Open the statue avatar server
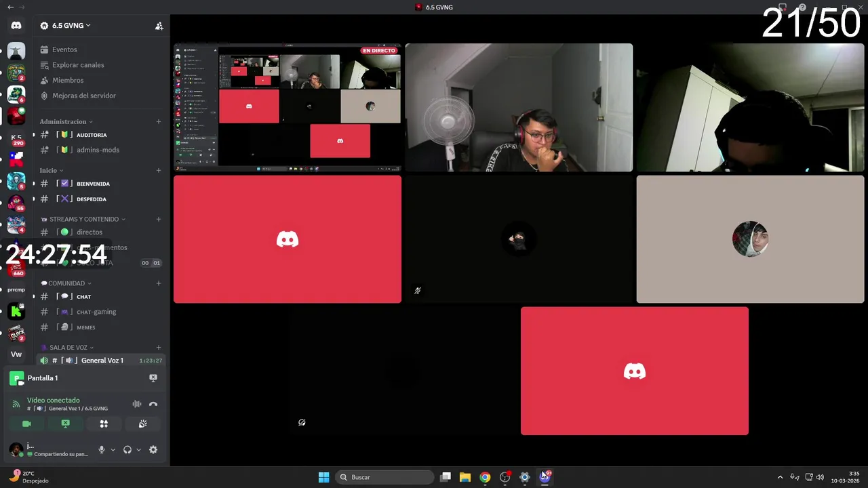 (16, 51)
